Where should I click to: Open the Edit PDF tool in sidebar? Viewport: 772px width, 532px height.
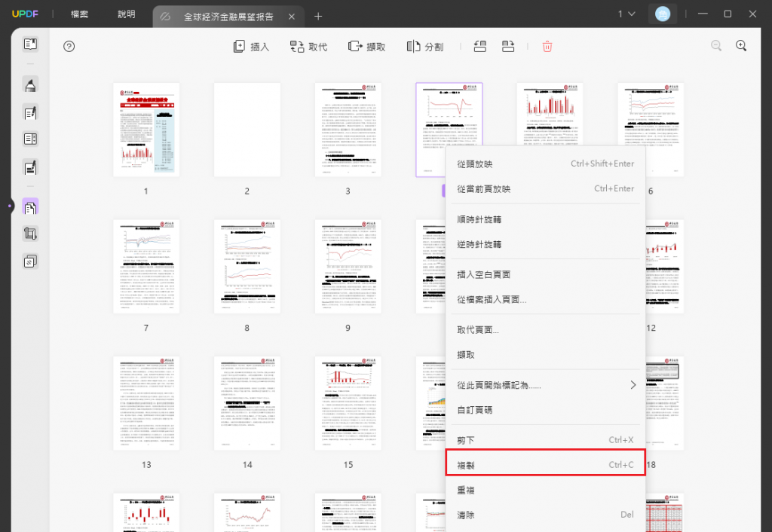(30, 113)
